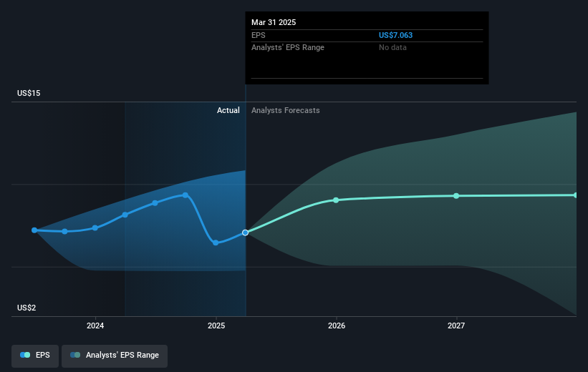Click the 2026 x-axis label

pos(337,325)
